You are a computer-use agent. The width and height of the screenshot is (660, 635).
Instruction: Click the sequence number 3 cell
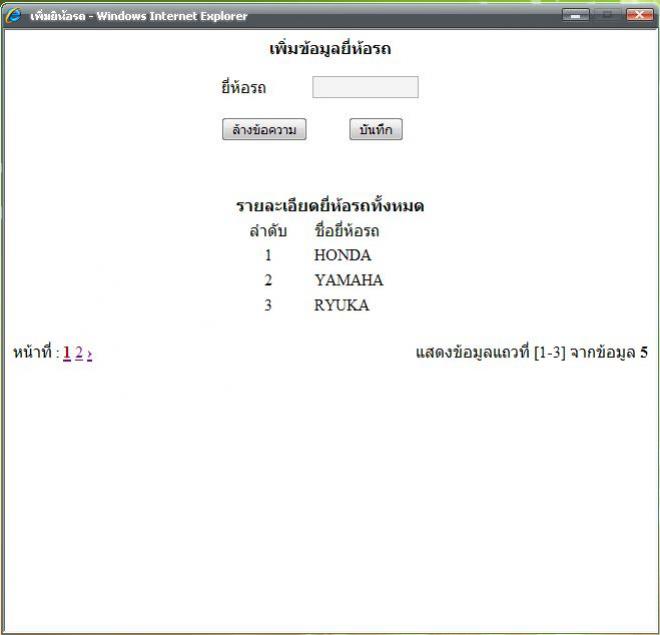268,305
